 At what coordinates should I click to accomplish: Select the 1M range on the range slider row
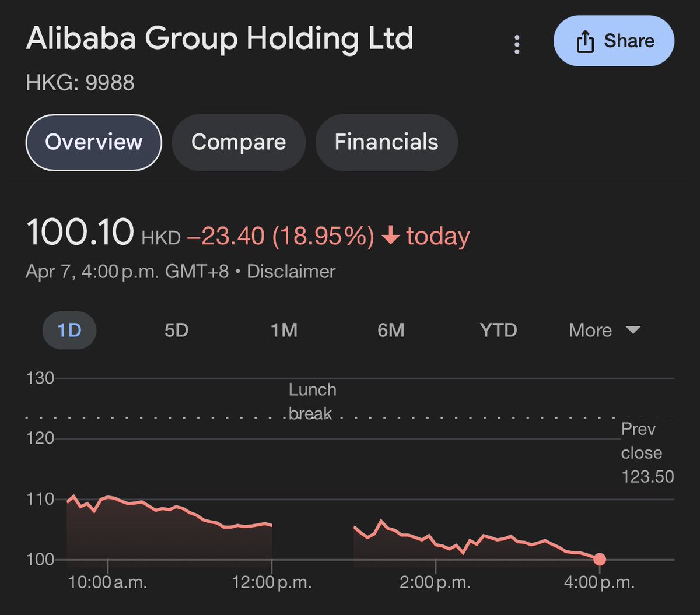pyautogui.click(x=285, y=331)
